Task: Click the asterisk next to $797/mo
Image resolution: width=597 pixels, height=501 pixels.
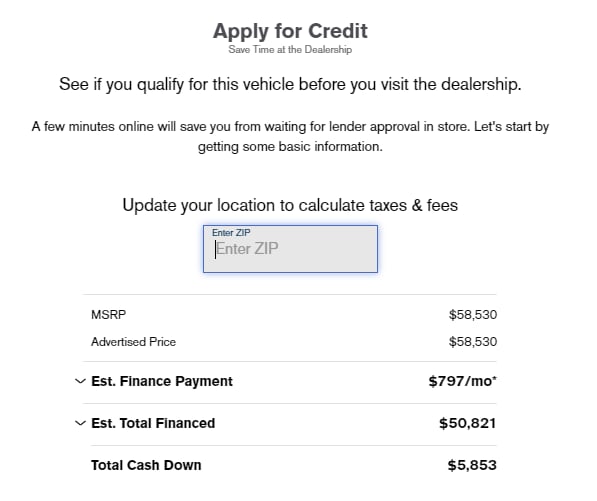Action: click(x=495, y=378)
